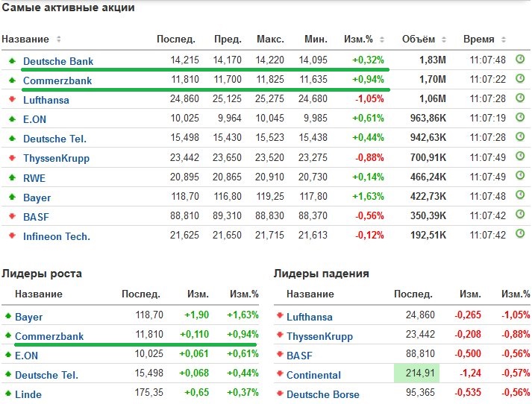Screen dimensions: 532x404
Task: Sort by Название using top table arrows
Action: coord(59,40)
